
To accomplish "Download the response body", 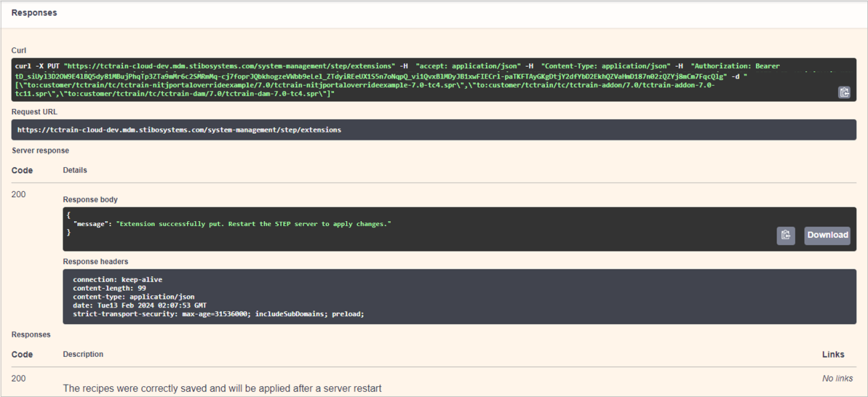I will (x=827, y=235).
